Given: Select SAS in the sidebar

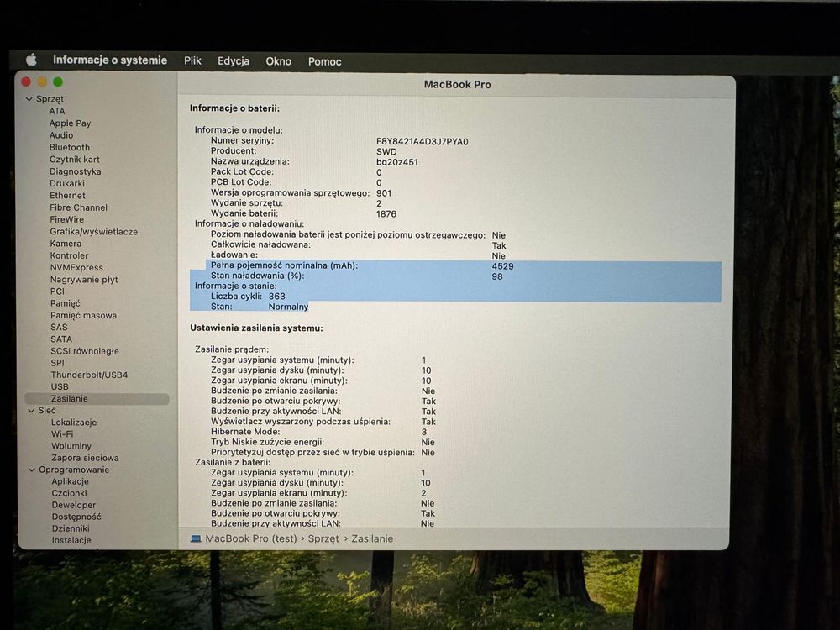Looking at the screenshot, I should click(59, 327).
